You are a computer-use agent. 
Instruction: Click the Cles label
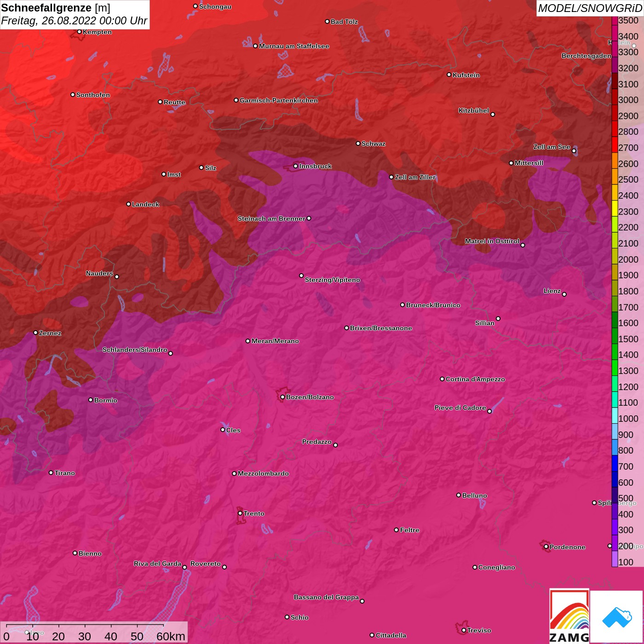pos(233,430)
